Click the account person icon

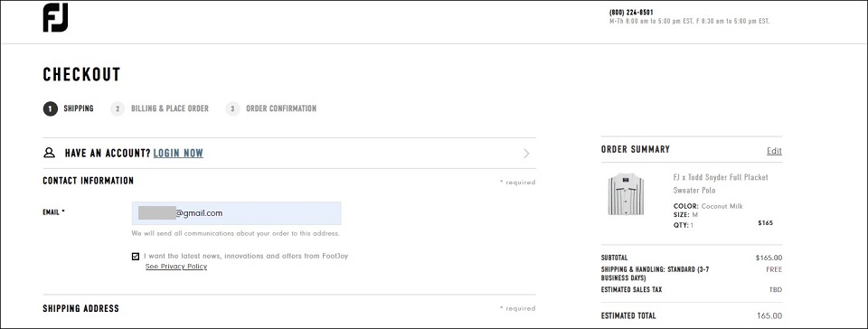pos(49,153)
